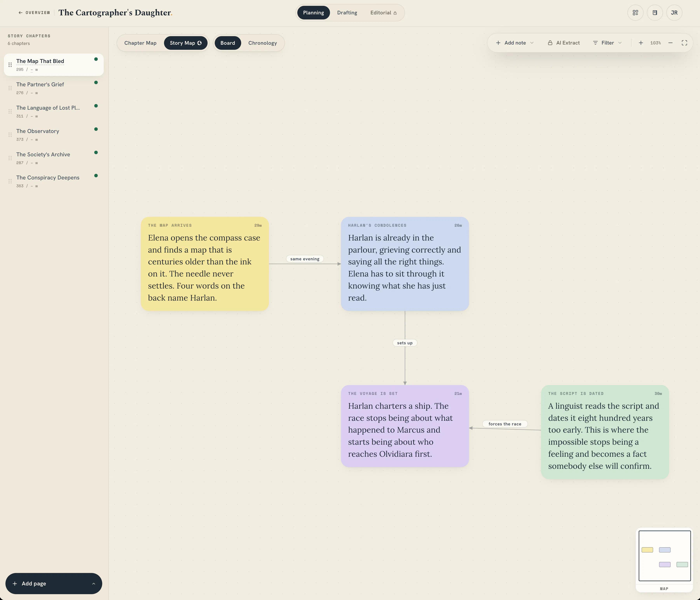Click the Add page button

54,583
